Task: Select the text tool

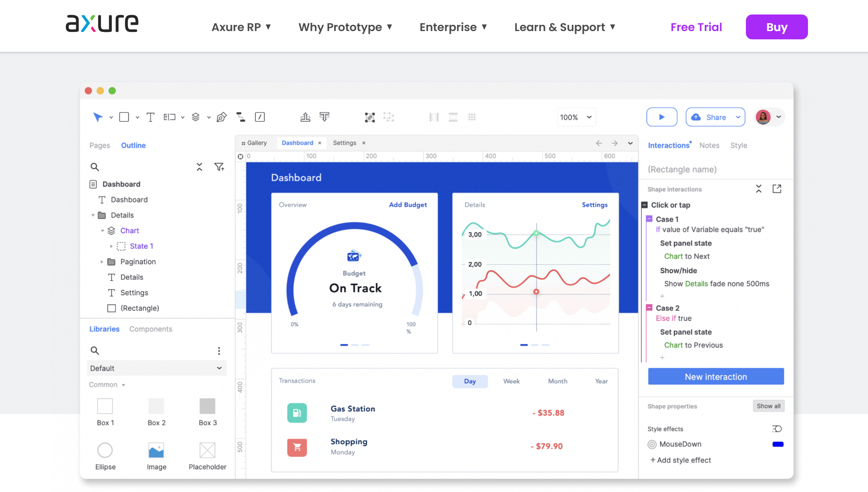Action: tap(150, 117)
